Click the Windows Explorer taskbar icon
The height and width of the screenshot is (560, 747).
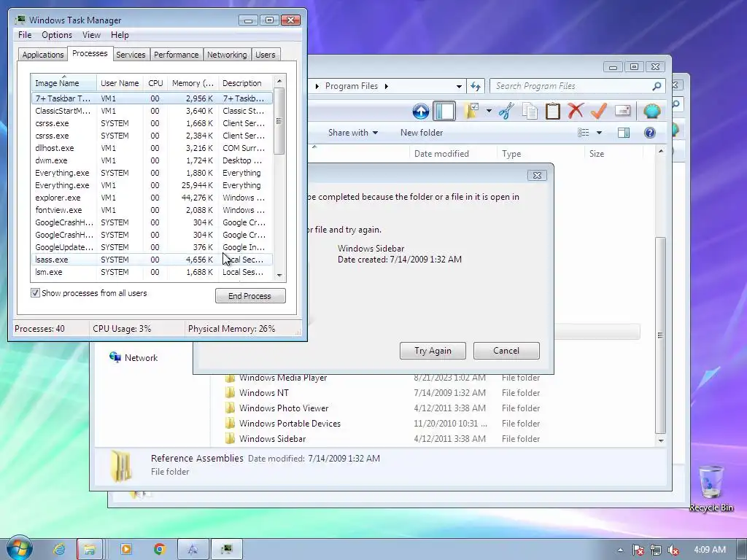[x=90, y=550]
